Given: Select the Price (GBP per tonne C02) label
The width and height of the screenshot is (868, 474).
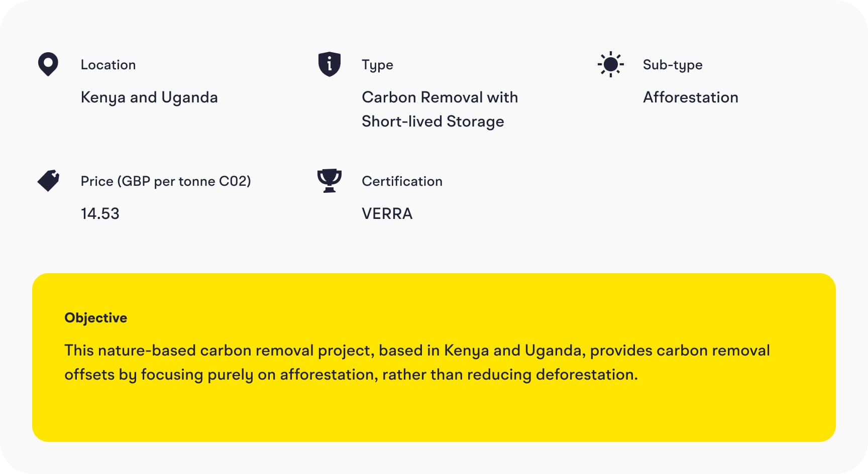Looking at the screenshot, I should (x=166, y=181).
